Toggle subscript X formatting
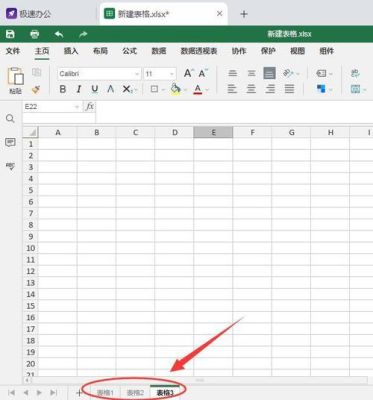Image resolution: width=373 pixels, height=400 pixels. (128, 89)
